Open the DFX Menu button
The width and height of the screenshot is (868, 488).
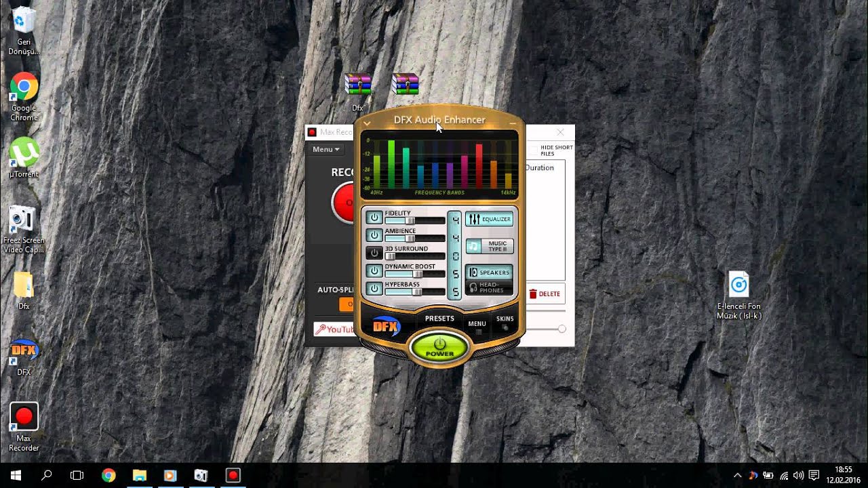477,327
